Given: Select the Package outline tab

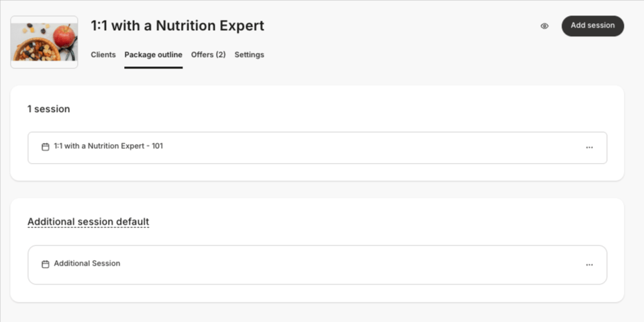Looking at the screenshot, I should [153, 54].
